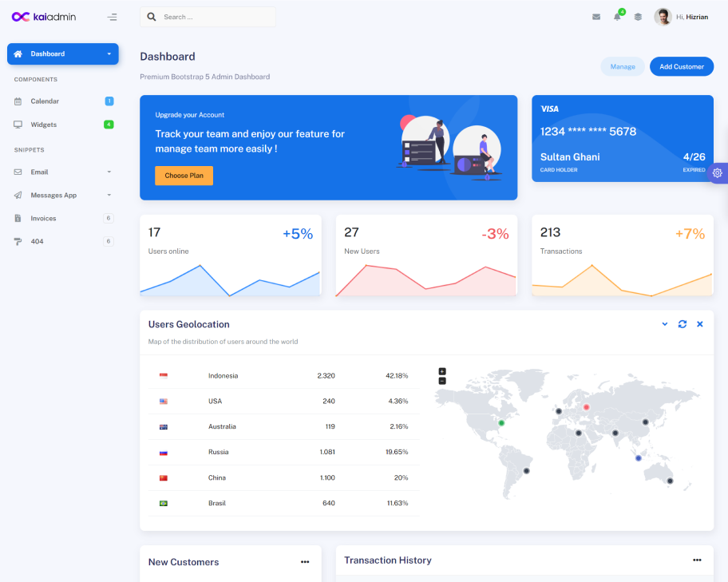Image resolution: width=728 pixels, height=582 pixels.
Task: Close the Users Geolocation card
Action: pyautogui.click(x=700, y=324)
